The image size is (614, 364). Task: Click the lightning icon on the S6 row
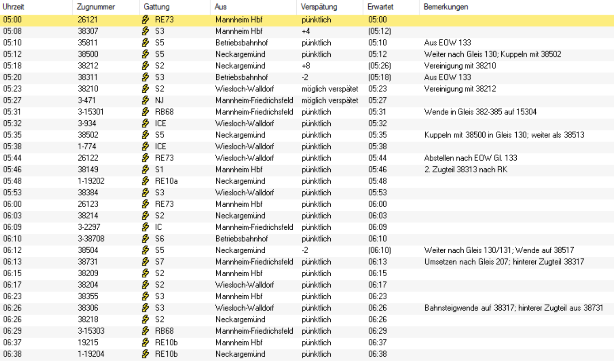click(145, 238)
